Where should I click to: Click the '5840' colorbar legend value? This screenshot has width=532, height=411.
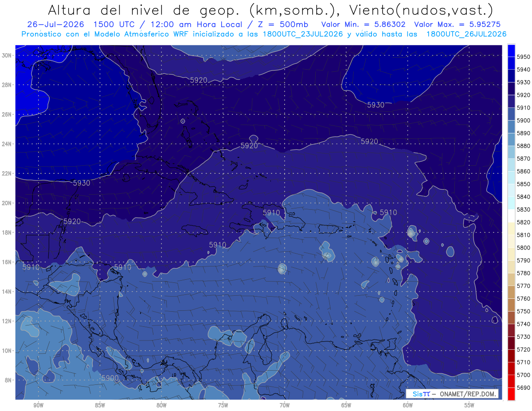523,197
